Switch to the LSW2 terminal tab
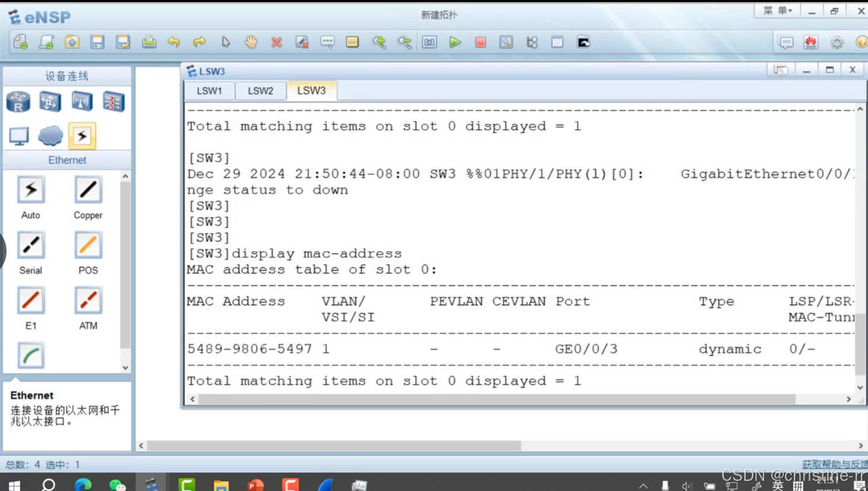 (x=260, y=91)
